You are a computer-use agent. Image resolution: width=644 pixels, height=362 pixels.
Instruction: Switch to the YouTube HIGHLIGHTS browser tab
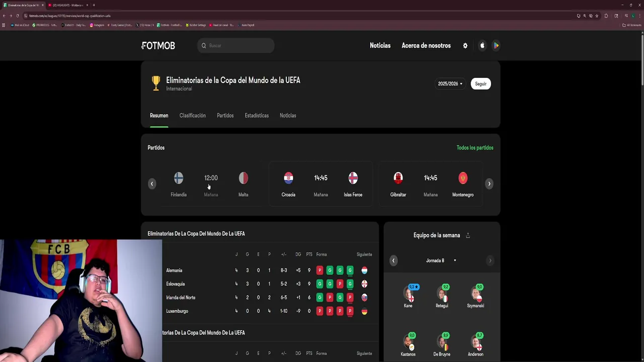68,5
